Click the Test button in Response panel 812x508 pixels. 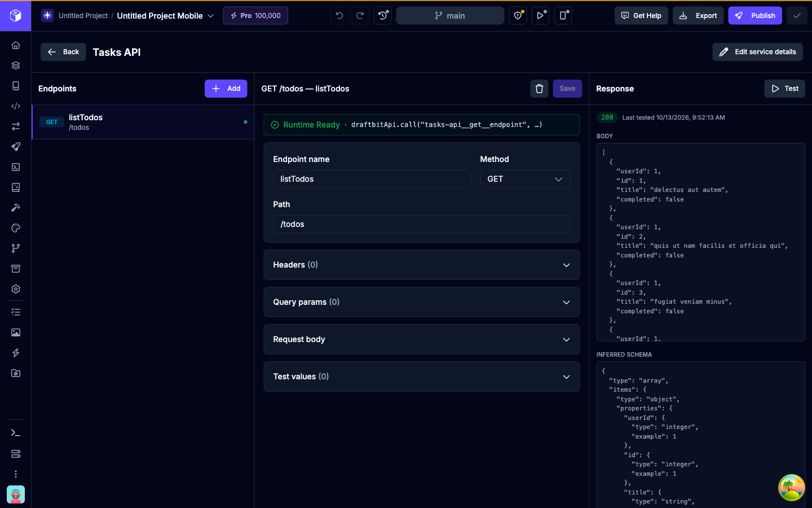(x=785, y=89)
